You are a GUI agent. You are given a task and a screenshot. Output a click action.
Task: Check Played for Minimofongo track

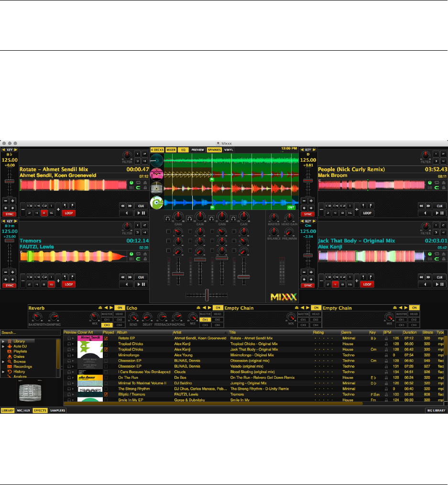[x=106, y=355]
